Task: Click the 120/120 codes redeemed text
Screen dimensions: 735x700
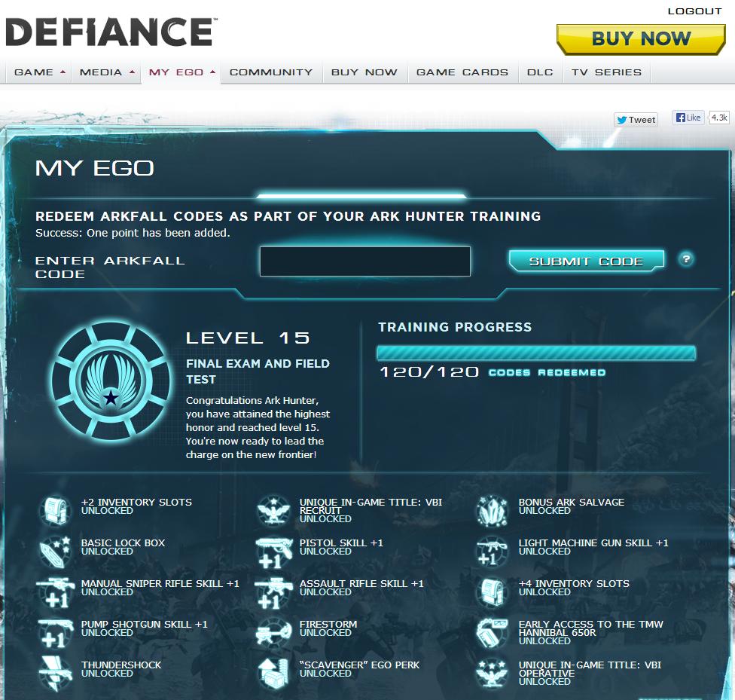Action: click(x=493, y=372)
